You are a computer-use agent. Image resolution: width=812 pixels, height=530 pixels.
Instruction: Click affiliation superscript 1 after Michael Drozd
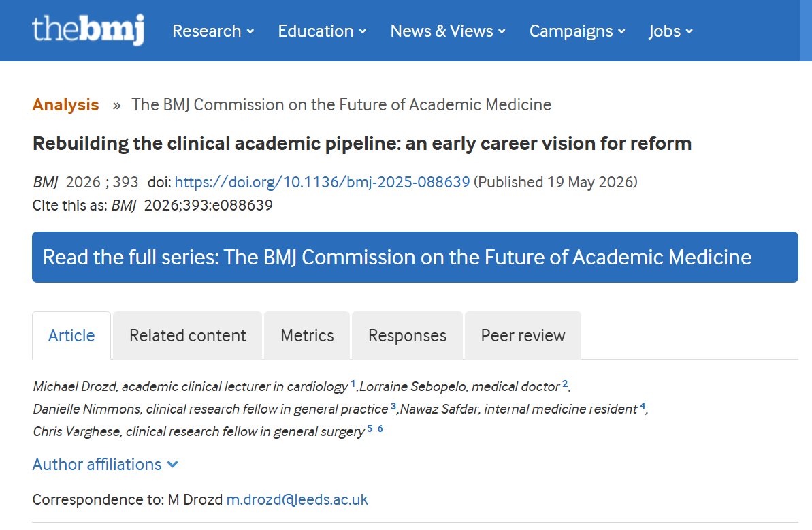point(353,384)
